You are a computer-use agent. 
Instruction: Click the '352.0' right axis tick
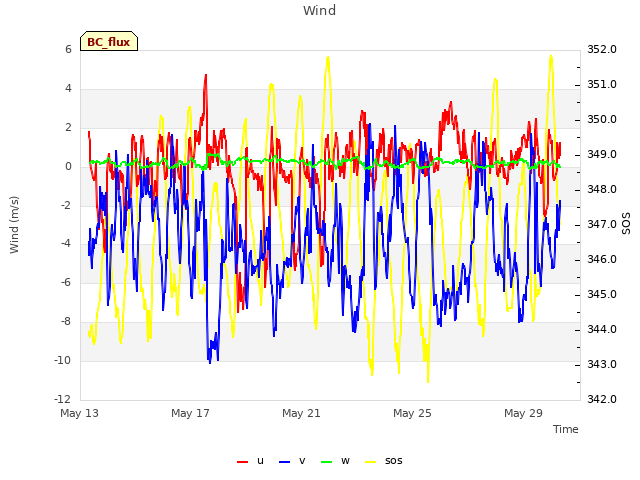pyautogui.click(x=602, y=49)
